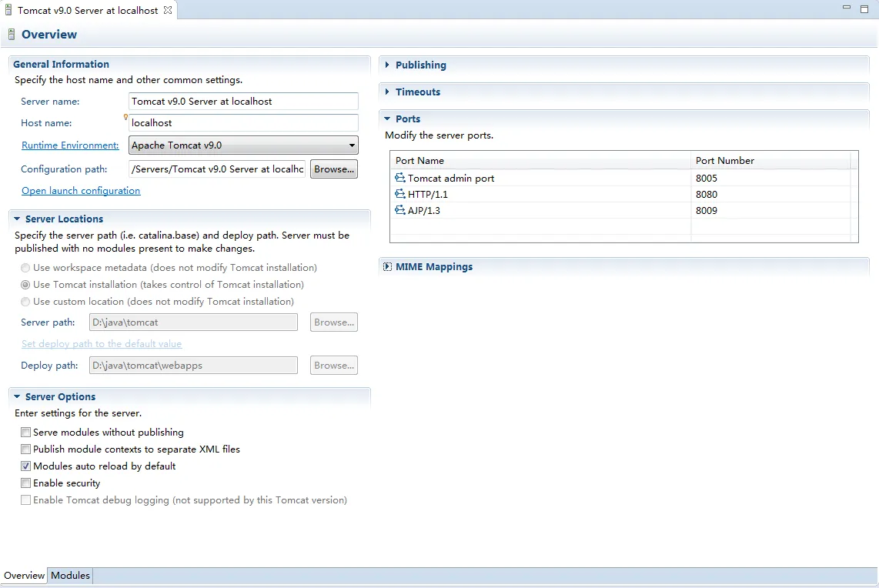This screenshot has width=879, height=588.
Task: Click the lightbulb hint by Host name
Action: pos(125,117)
